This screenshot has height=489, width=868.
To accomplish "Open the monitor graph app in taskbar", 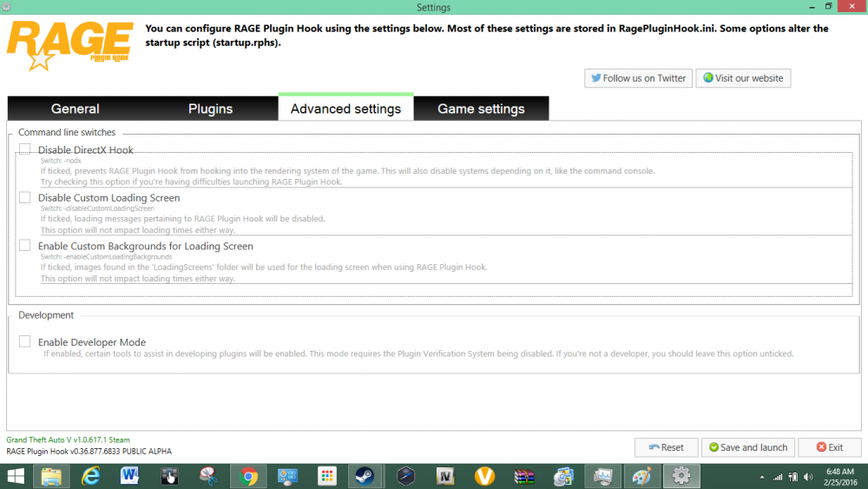I will [x=602, y=476].
